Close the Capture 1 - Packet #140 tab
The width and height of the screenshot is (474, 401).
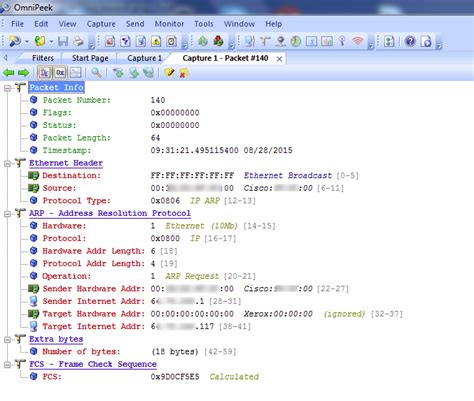click(x=279, y=59)
